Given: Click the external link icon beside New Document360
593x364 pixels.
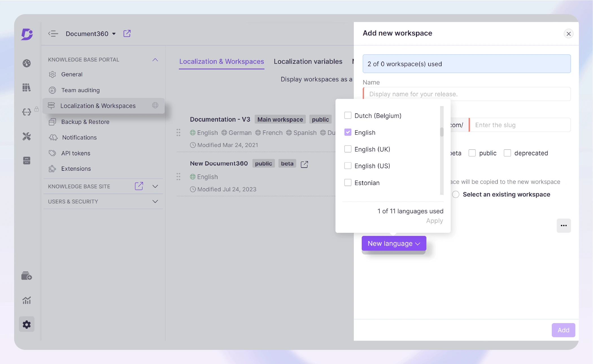Looking at the screenshot, I should pos(304,164).
